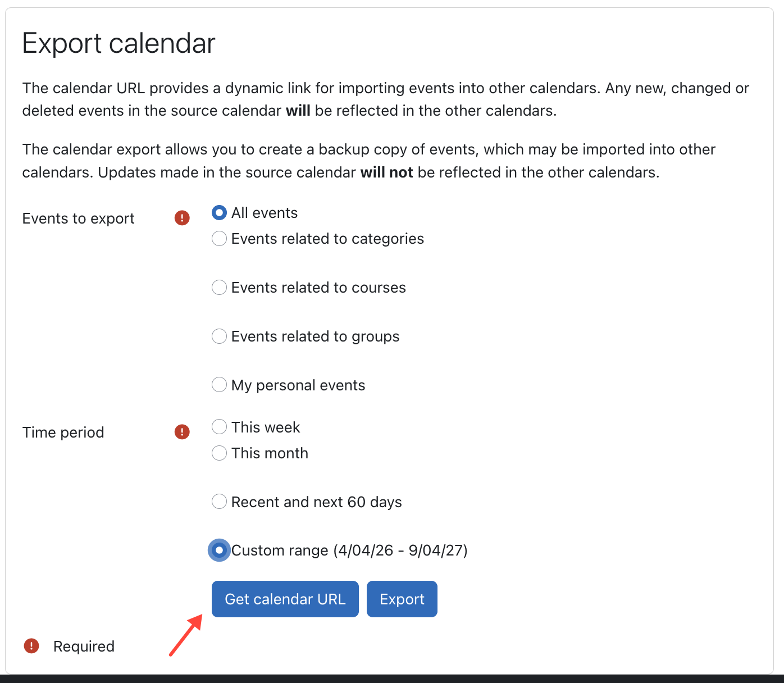Click the Custom range date text
The height and width of the screenshot is (683, 784).
(x=350, y=550)
